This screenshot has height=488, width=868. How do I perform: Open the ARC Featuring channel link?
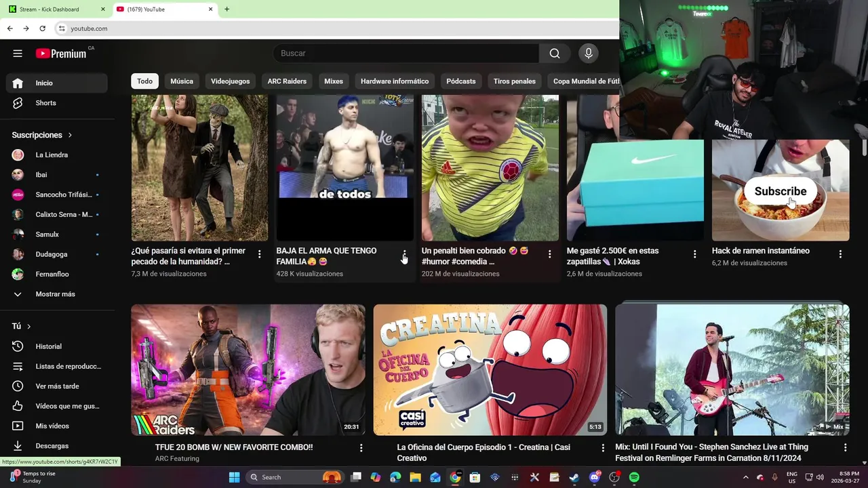[177, 459]
